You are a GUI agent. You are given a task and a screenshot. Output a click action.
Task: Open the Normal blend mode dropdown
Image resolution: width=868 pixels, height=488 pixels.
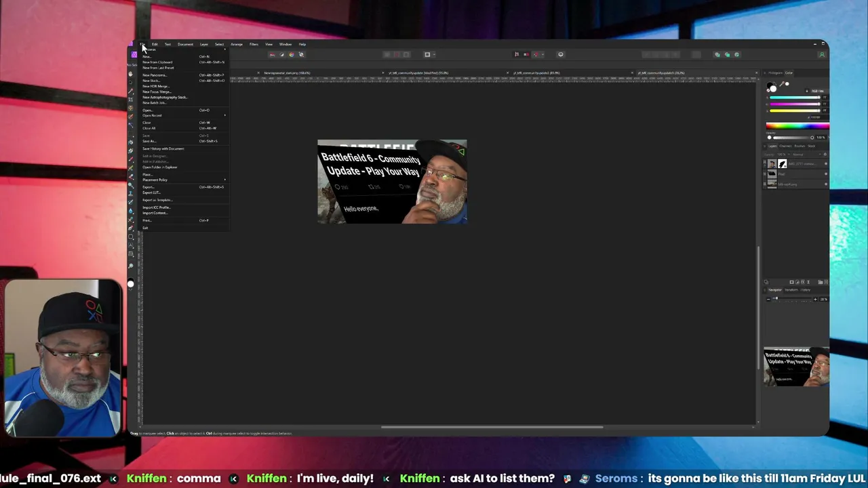click(806, 155)
